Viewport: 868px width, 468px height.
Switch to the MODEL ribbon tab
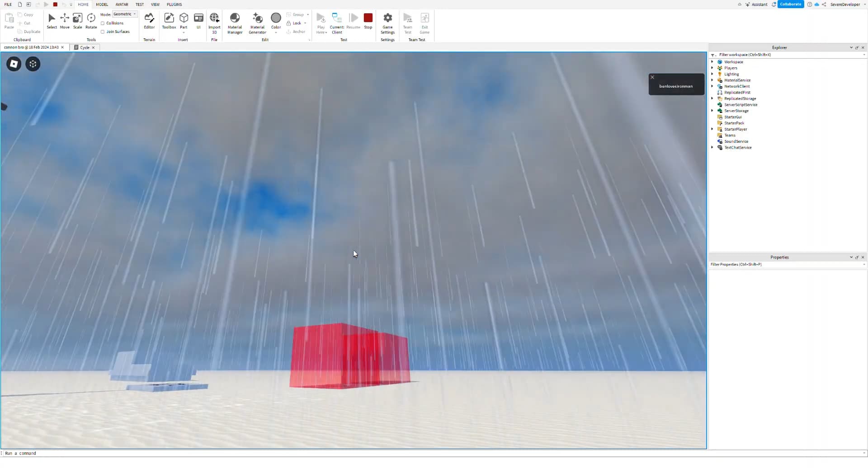click(x=102, y=5)
